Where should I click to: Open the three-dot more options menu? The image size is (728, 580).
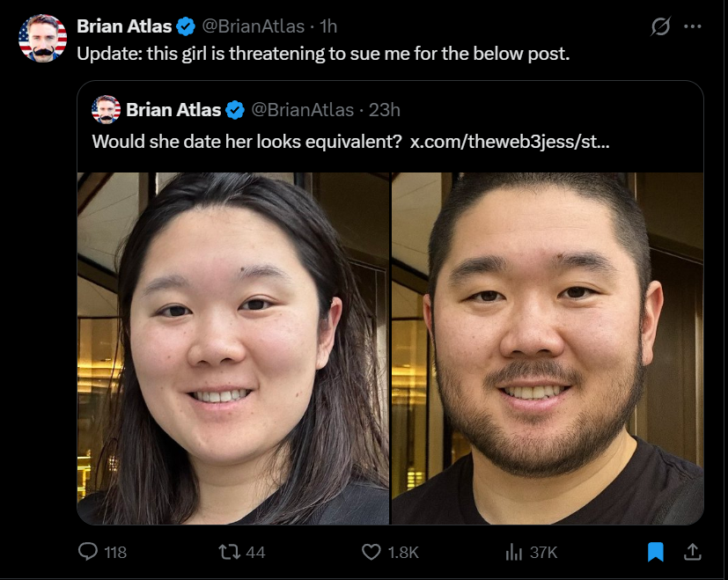coord(692,26)
